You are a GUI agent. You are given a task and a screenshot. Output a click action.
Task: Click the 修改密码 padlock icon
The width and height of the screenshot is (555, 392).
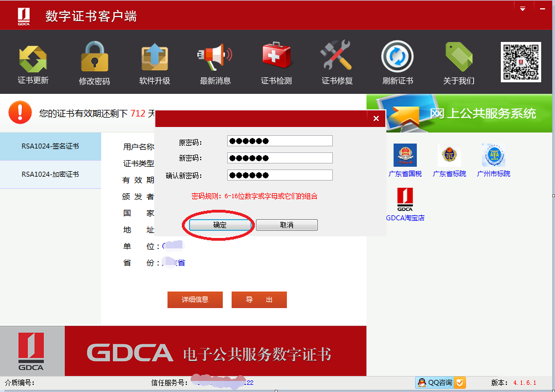pyautogui.click(x=95, y=62)
